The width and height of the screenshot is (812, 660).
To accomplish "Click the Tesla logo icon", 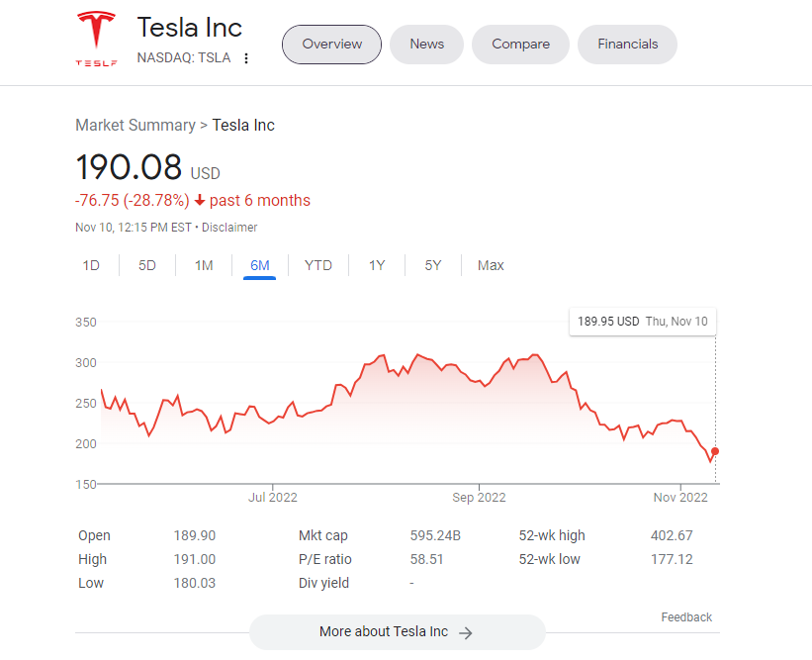I will click(x=96, y=39).
